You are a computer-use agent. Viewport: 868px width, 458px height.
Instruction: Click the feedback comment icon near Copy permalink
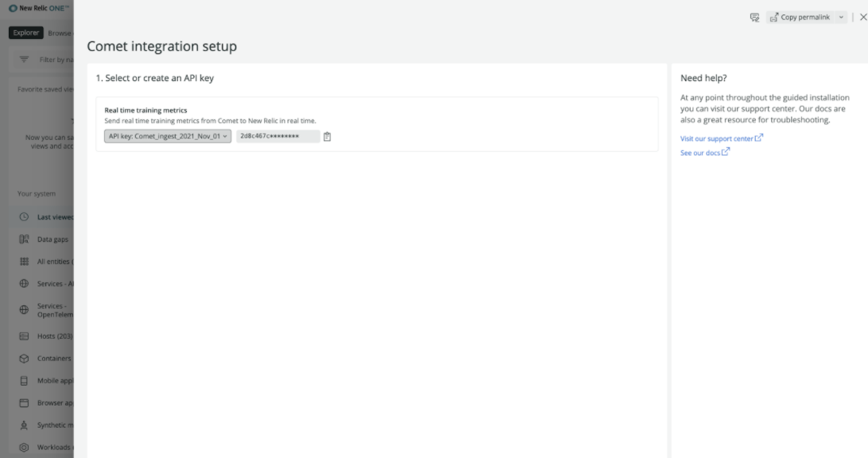click(x=754, y=17)
